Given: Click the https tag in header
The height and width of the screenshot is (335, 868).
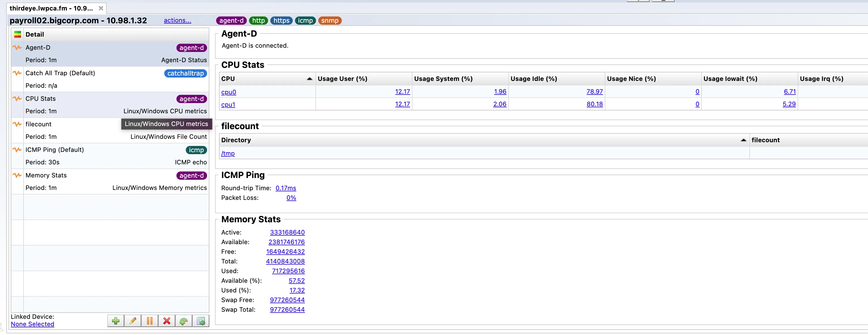Looking at the screenshot, I should pyautogui.click(x=281, y=20).
